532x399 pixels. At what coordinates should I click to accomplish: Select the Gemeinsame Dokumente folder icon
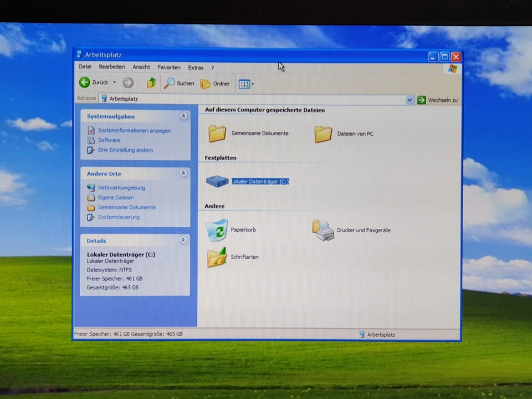(x=217, y=134)
